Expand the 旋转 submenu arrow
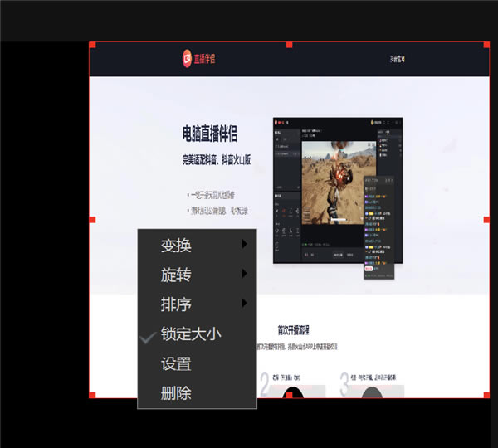 pos(244,274)
